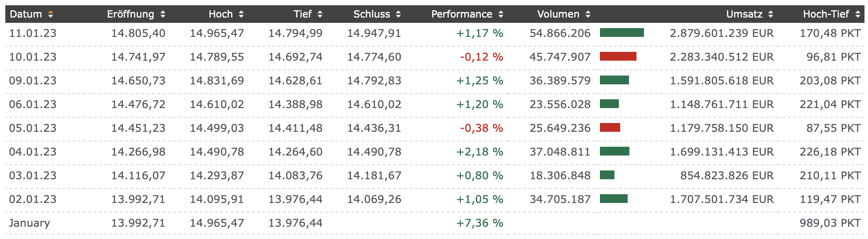Click the sort arrows next to Datum
868x239 pixels.
[x=51, y=14]
